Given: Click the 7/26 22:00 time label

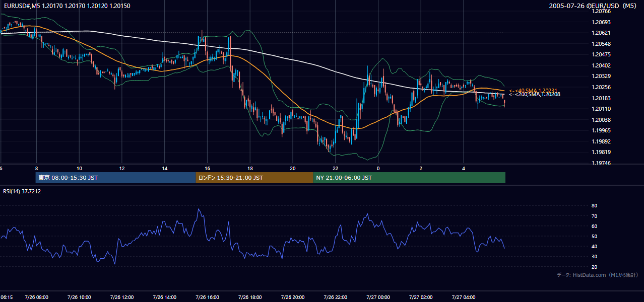Looking at the screenshot, I should click(336, 297).
